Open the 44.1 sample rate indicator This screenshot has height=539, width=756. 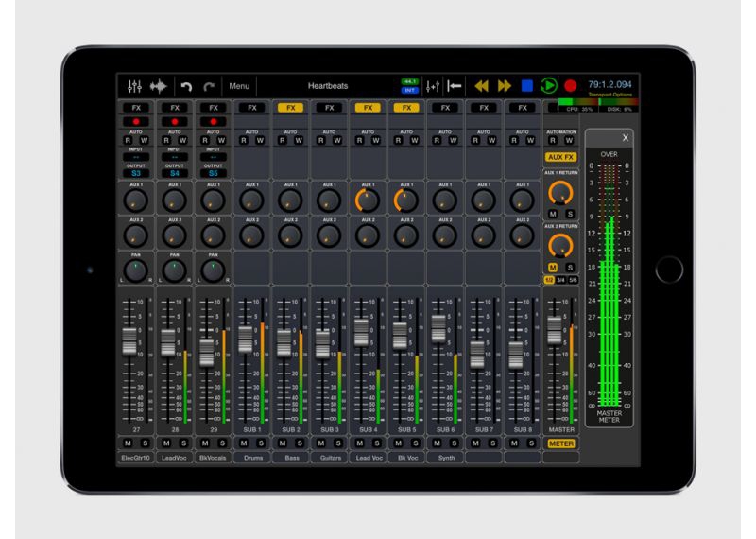(x=410, y=81)
